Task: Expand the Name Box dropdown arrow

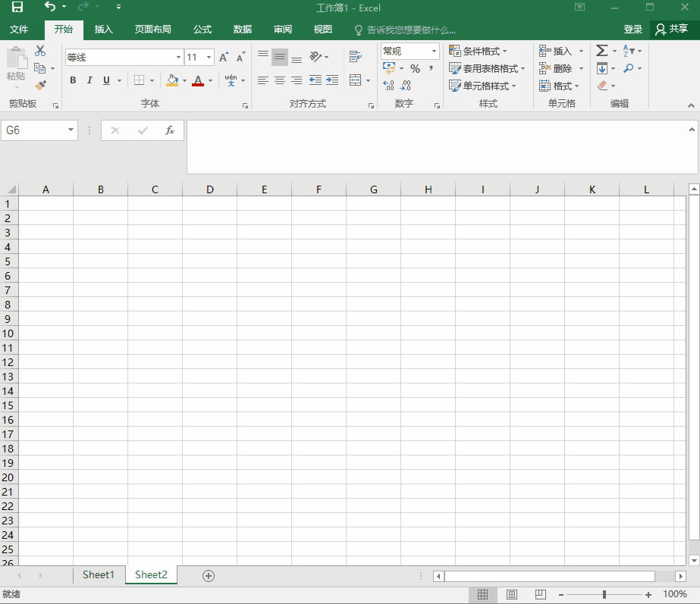Action: coord(71,130)
